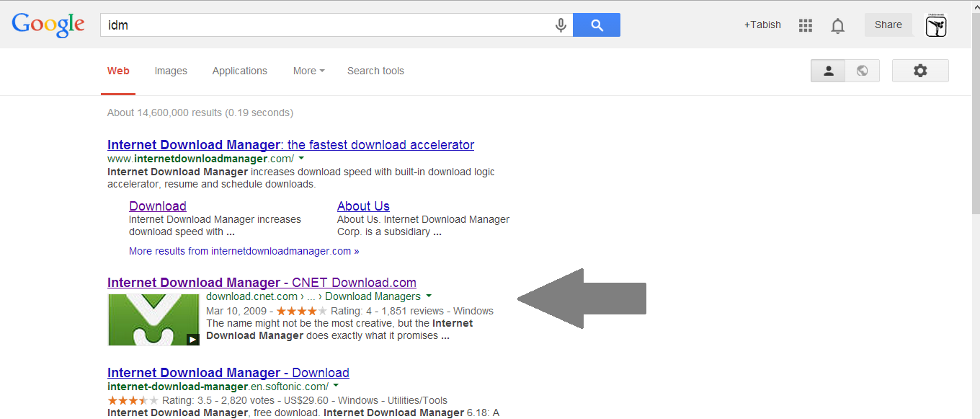980x419 pixels.
Task: Open the About Us sitelink
Action: coord(363,206)
